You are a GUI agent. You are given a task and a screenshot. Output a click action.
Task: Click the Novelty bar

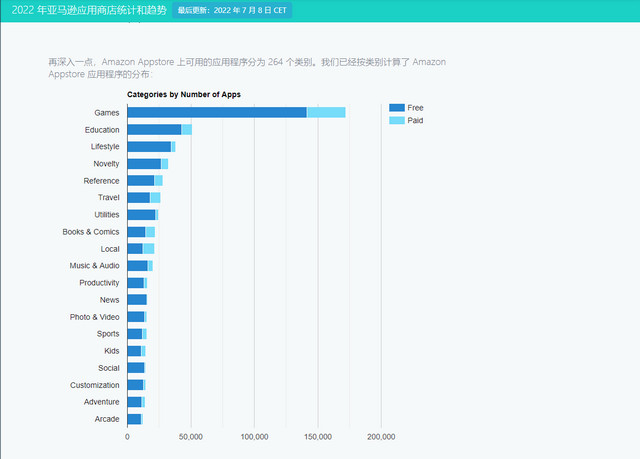pyautogui.click(x=148, y=164)
